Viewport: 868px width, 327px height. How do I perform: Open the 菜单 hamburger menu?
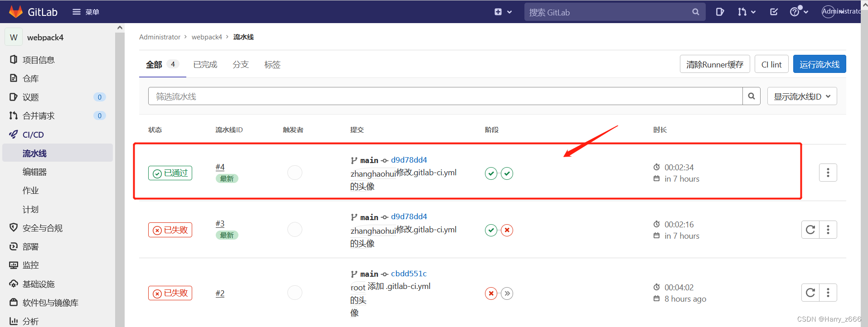point(86,12)
